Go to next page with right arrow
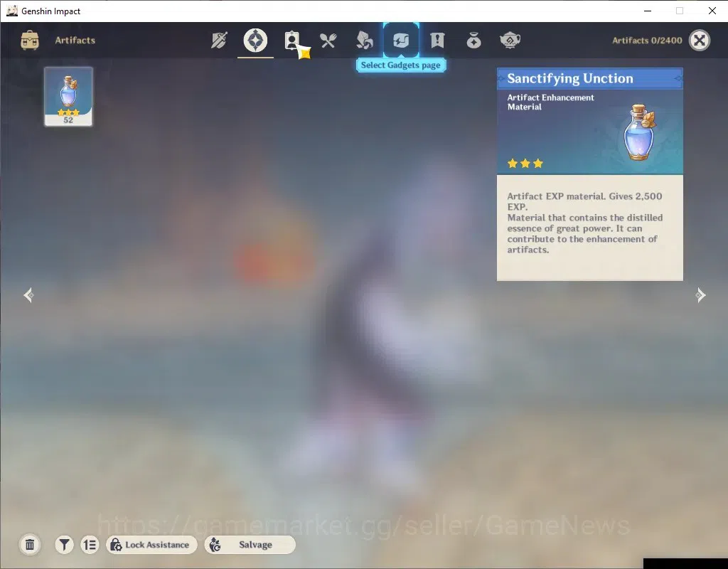This screenshot has height=569, width=728. 700,295
